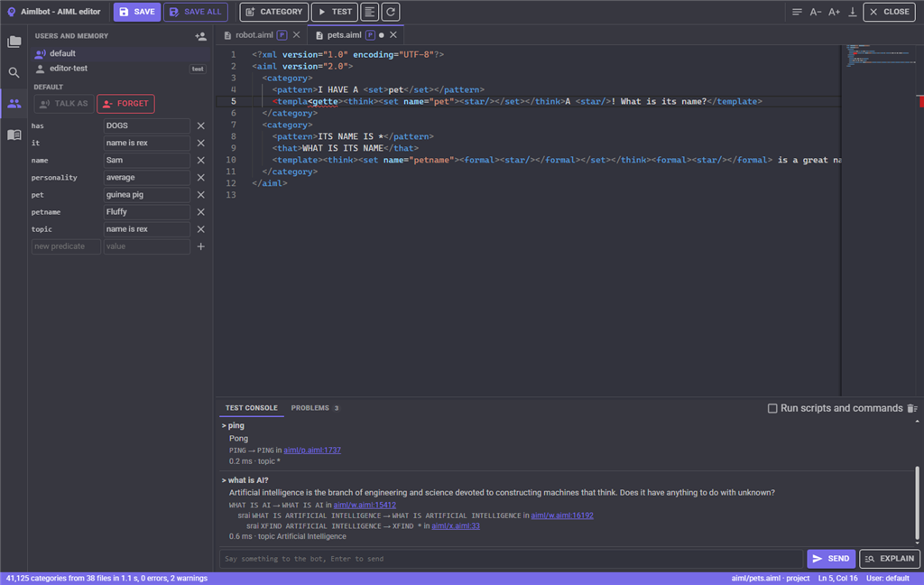Screen dimensions: 924x585
Task: Click the reload bot icon
Action: 391,12
